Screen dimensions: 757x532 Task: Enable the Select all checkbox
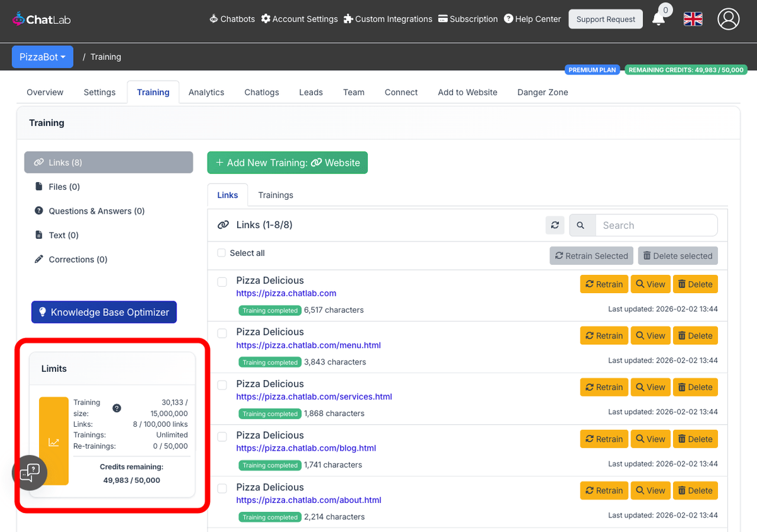tap(221, 252)
